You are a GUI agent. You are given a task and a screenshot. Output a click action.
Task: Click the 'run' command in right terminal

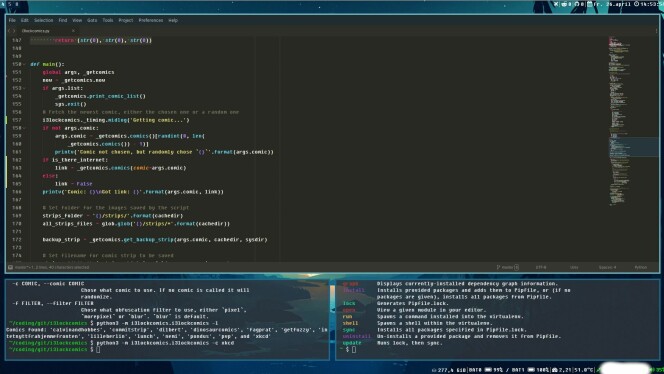(x=347, y=316)
